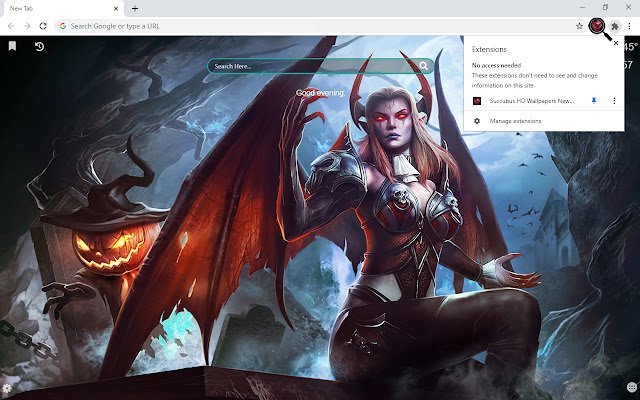Minimize the Chrome window
Screen dimensions: 640x400
[582, 7]
